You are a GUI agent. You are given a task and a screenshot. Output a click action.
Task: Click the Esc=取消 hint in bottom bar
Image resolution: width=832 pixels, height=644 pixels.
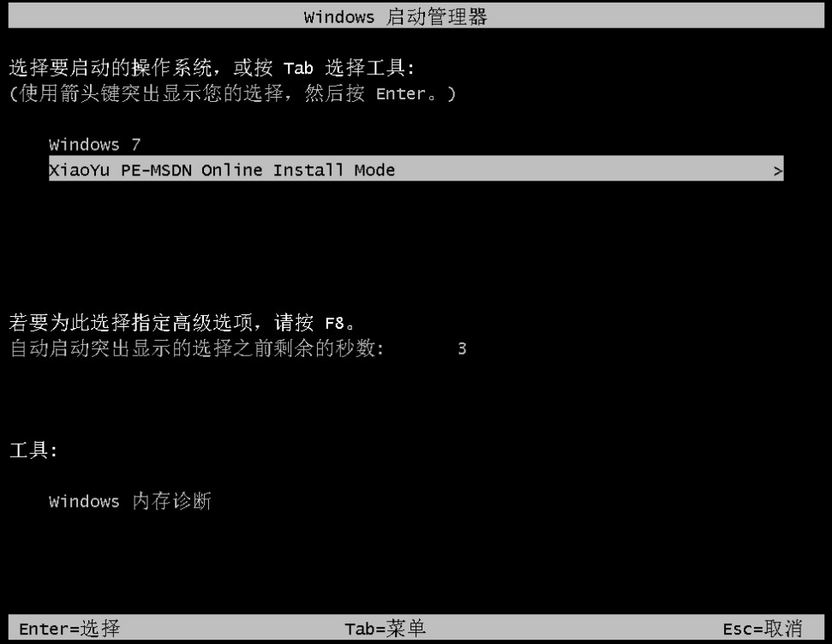pyautogui.click(x=763, y=629)
